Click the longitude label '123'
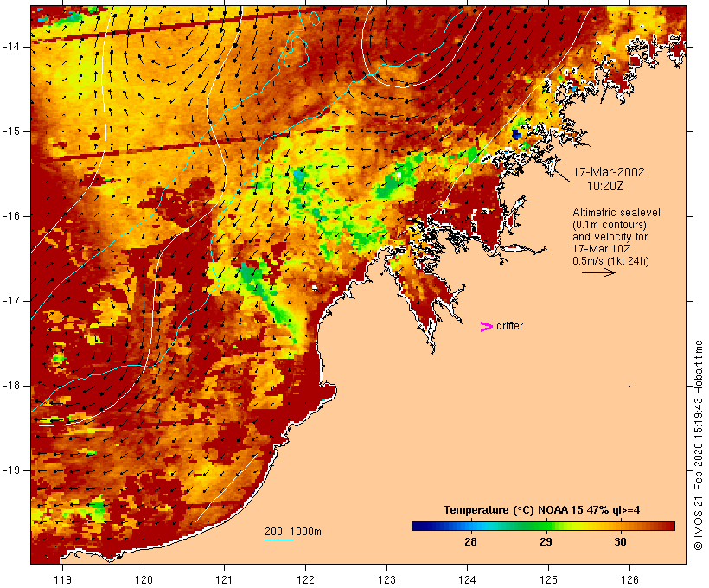 coord(386,579)
